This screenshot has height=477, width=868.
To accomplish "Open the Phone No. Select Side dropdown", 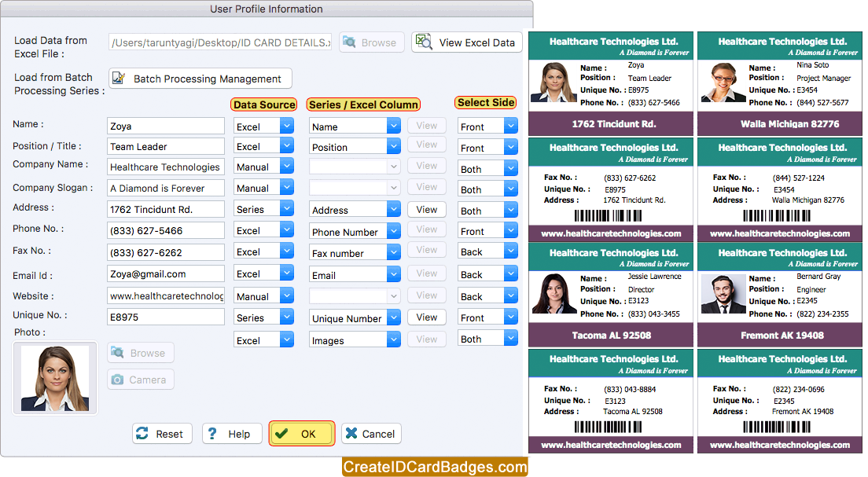I will click(x=487, y=231).
